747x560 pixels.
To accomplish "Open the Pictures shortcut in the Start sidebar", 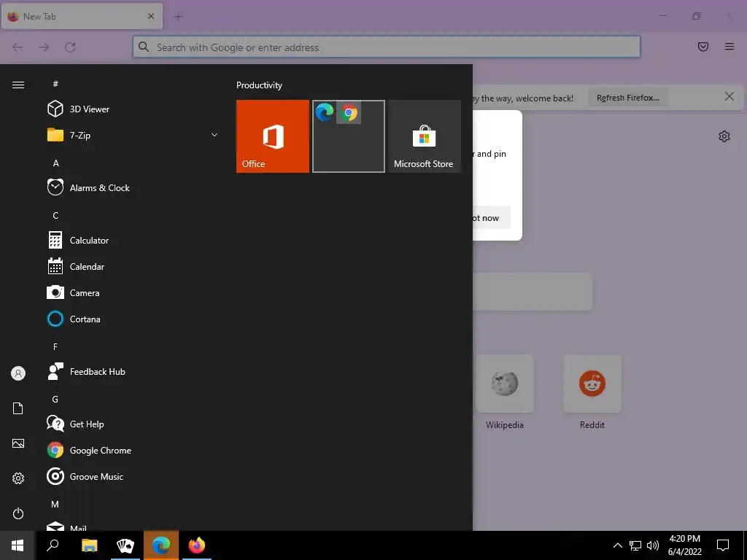I will point(18,443).
